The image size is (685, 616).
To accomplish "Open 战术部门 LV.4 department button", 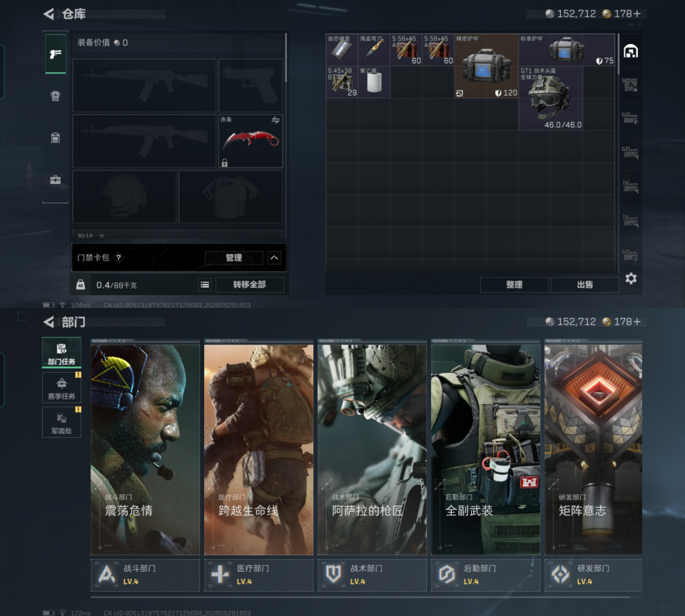I will 372,575.
